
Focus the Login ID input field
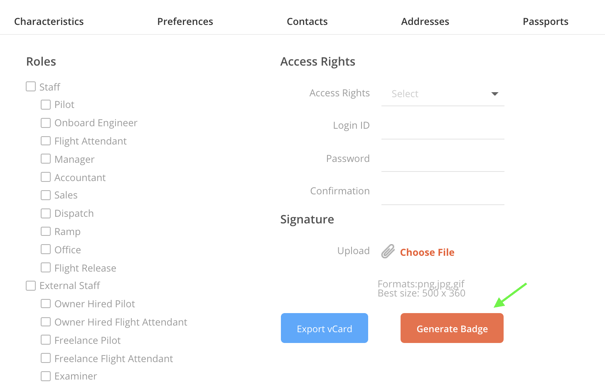(x=443, y=126)
